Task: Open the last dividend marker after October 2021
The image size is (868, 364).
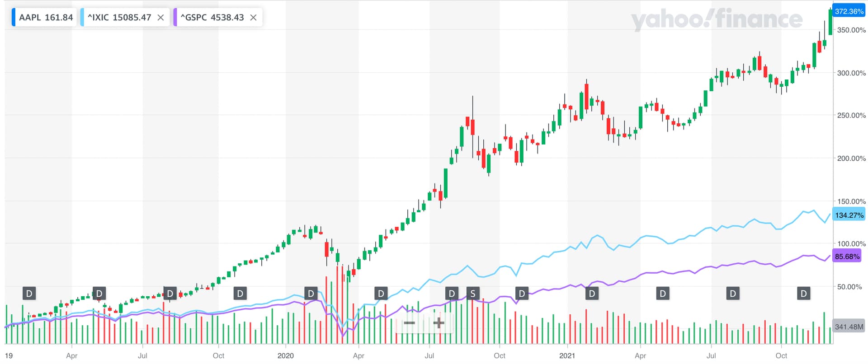Action: (803, 294)
